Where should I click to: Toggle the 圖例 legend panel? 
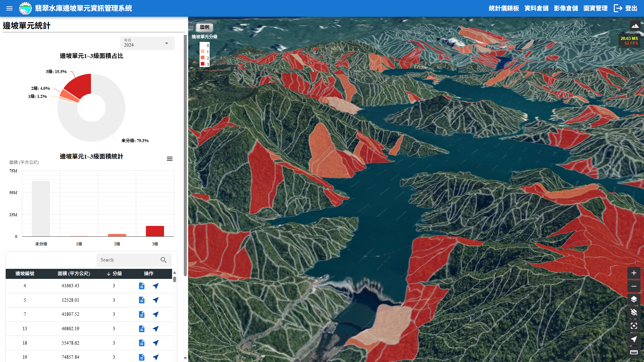point(204,27)
